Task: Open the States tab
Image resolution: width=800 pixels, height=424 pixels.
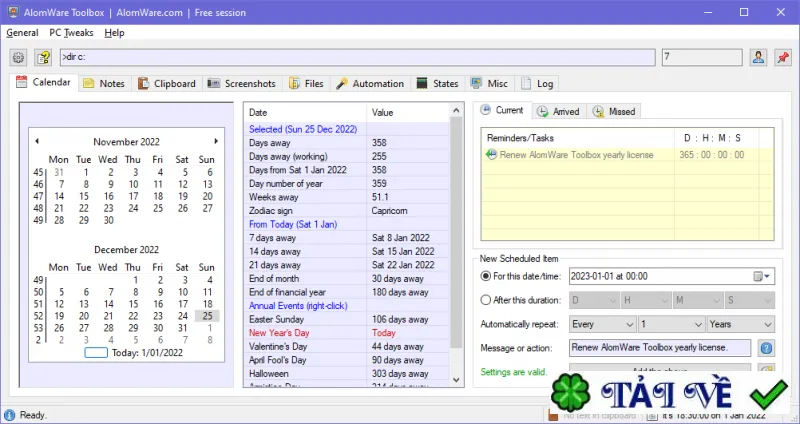Action: [x=438, y=84]
